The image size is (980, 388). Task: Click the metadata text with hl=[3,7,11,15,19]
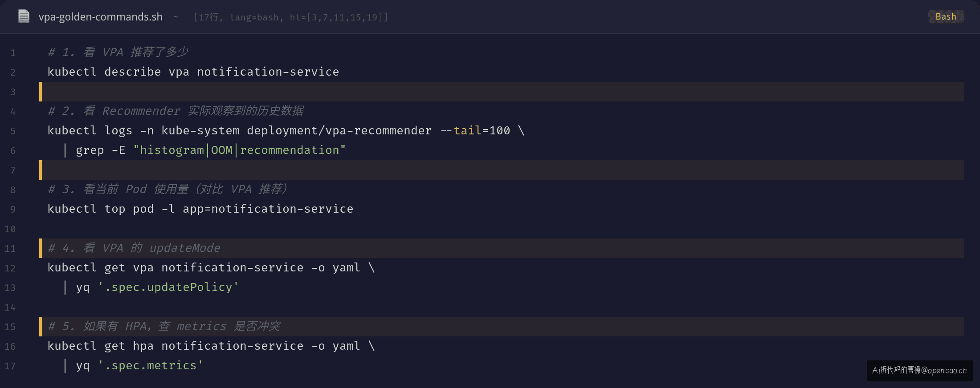(291, 17)
